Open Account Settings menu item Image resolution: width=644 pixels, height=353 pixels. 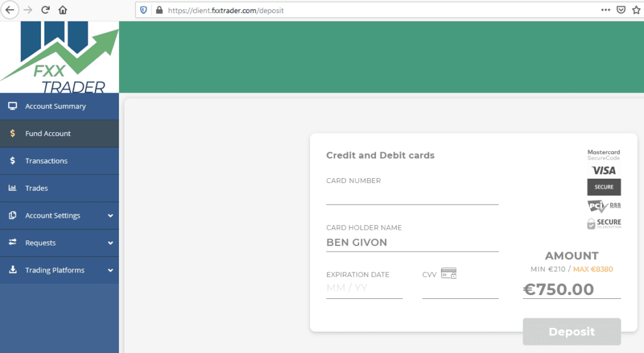[x=60, y=215]
